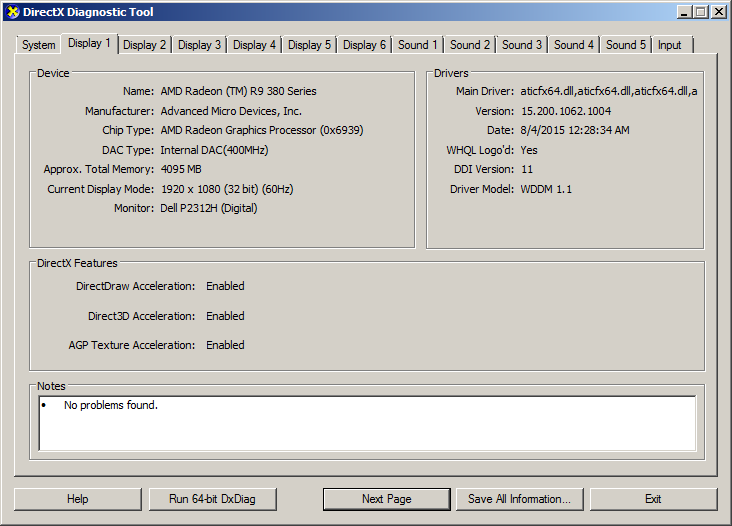The width and height of the screenshot is (732, 526).
Task: Click DDI Version value '11'
Action: coord(527,169)
